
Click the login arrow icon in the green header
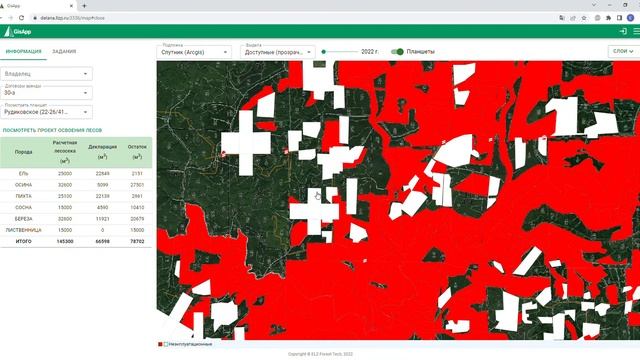(623, 31)
